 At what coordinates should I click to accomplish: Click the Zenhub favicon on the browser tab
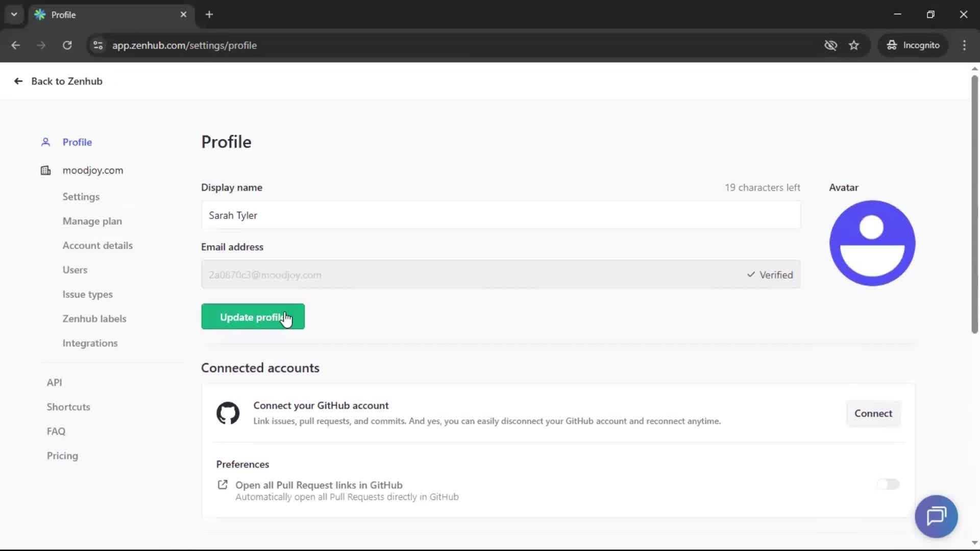[x=40, y=14]
